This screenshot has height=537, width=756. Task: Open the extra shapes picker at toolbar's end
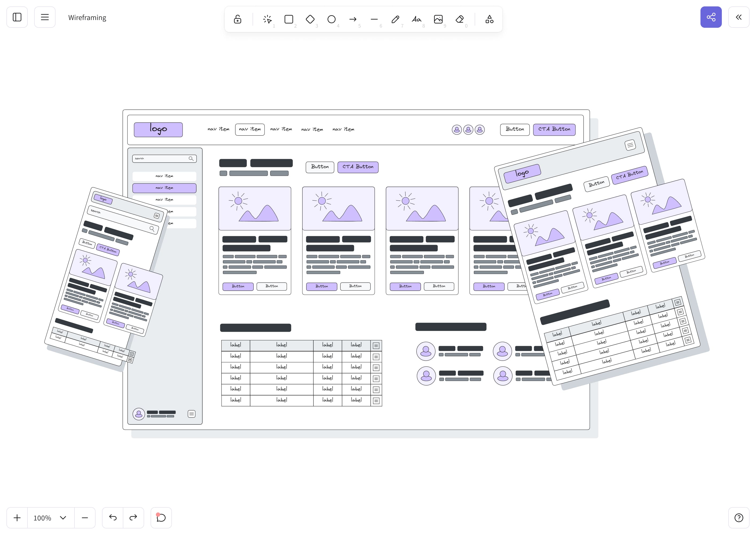coord(489,19)
